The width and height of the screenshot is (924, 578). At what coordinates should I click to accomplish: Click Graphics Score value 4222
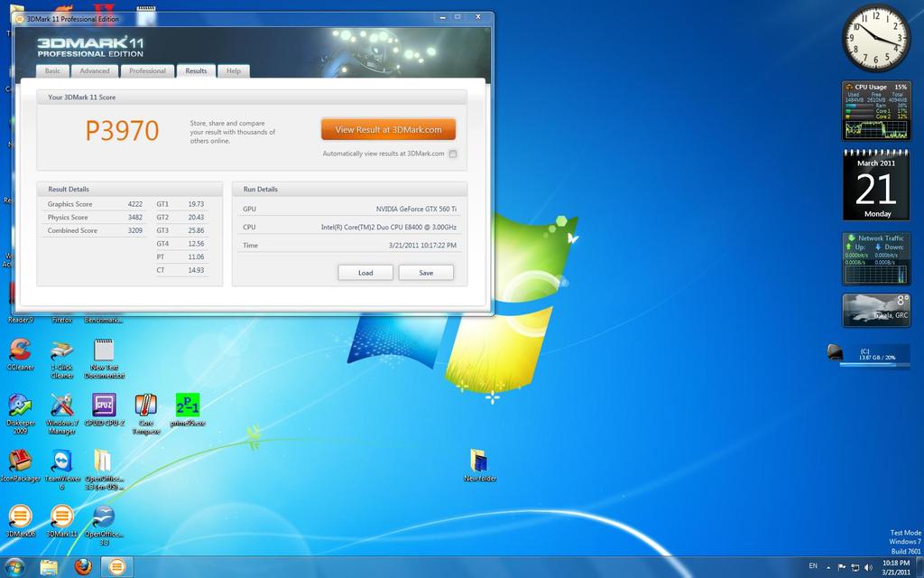[135, 204]
